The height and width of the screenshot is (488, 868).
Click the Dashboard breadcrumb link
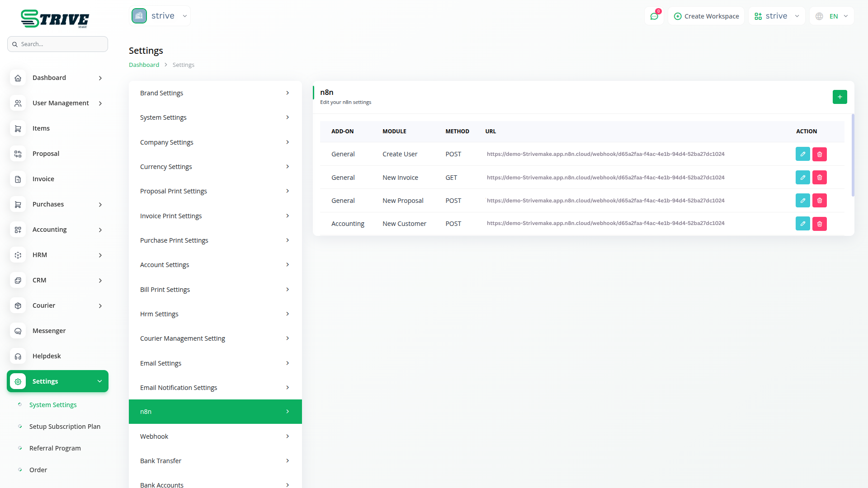pos(144,65)
